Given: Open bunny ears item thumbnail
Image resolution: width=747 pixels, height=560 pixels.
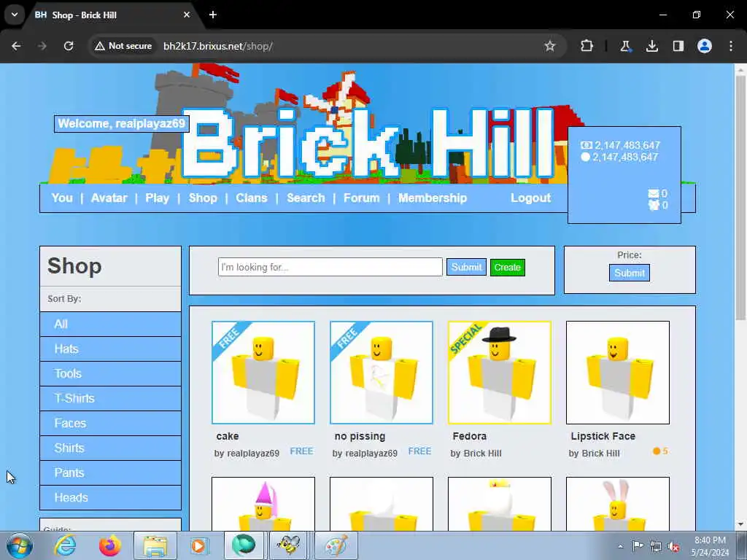Looking at the screenshot, I should [x=618, y=504].
